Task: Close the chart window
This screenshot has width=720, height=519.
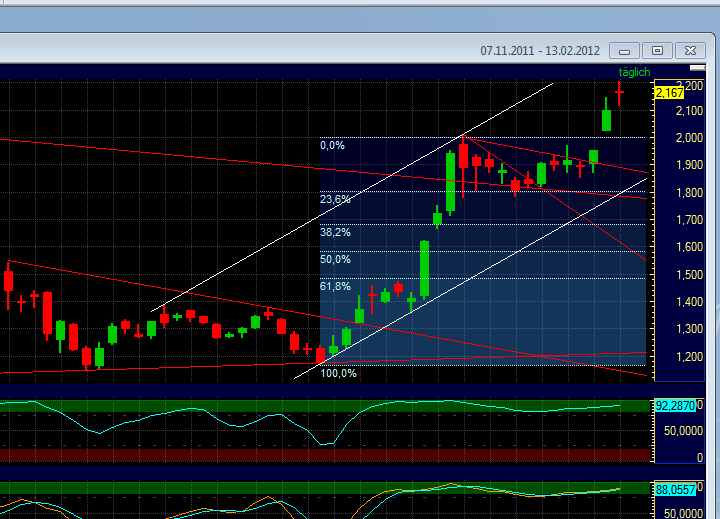Action: pos(690,51)
